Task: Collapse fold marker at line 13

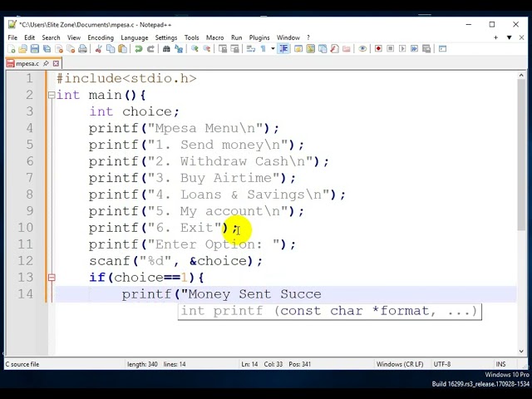Action: (52, 278)
